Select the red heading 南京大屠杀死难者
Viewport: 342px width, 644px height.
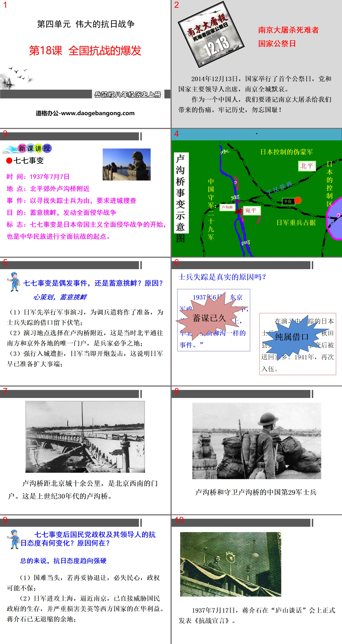click(289, 30)
